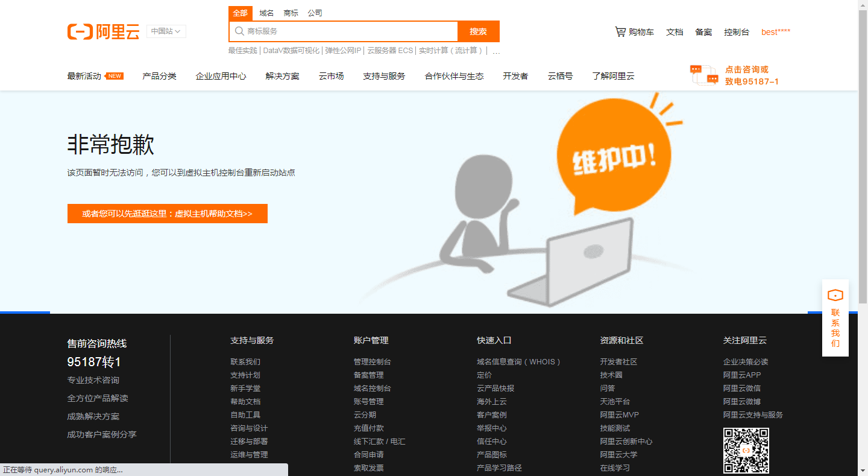Open the 云栖号 menu

560,76
